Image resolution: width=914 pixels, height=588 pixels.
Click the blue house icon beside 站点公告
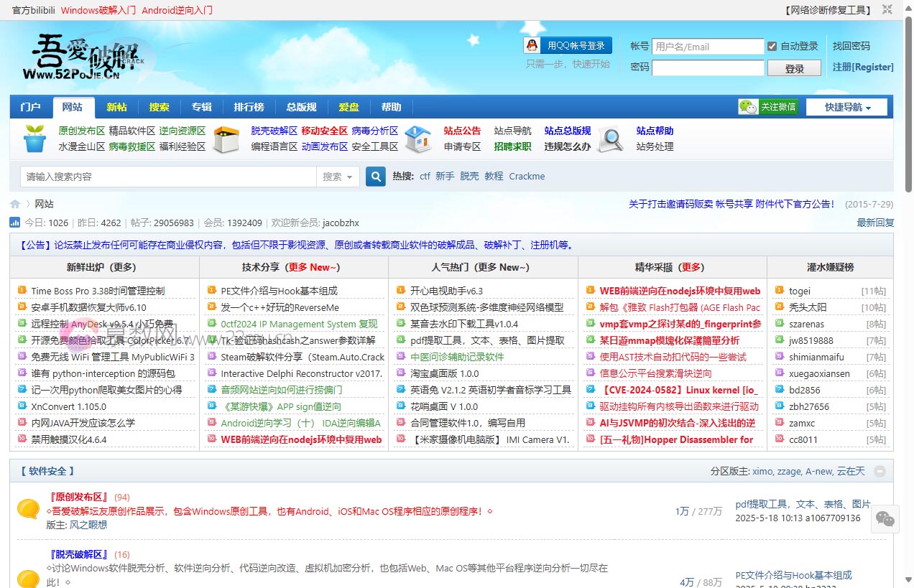[419, 138]
